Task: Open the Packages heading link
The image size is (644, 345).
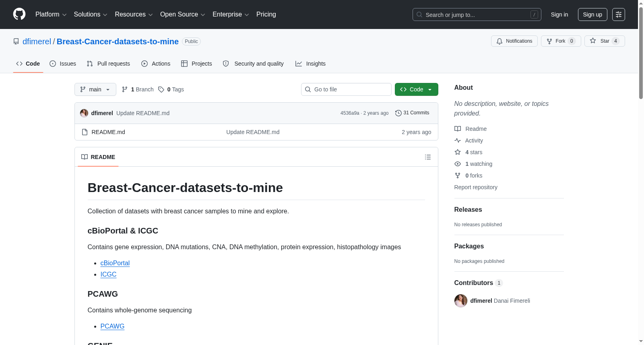Action: [x=469, y=246]
